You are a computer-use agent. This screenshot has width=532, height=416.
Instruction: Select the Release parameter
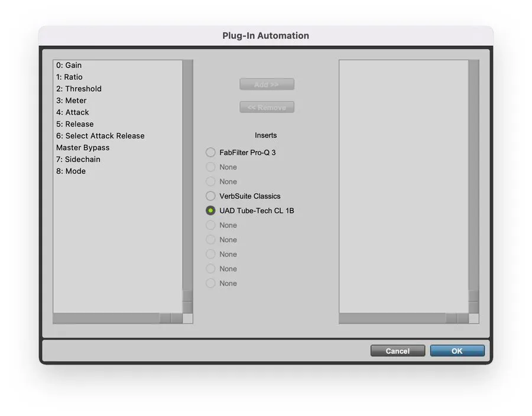pyautogui.click(x=74, y=124)
